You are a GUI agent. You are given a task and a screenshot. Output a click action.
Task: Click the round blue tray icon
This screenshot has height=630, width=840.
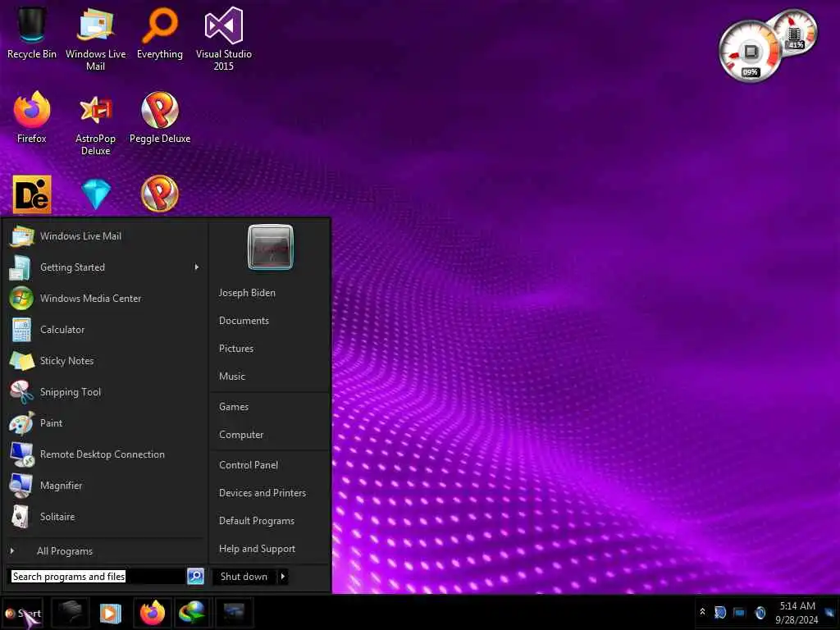click(x=760, y=612)
